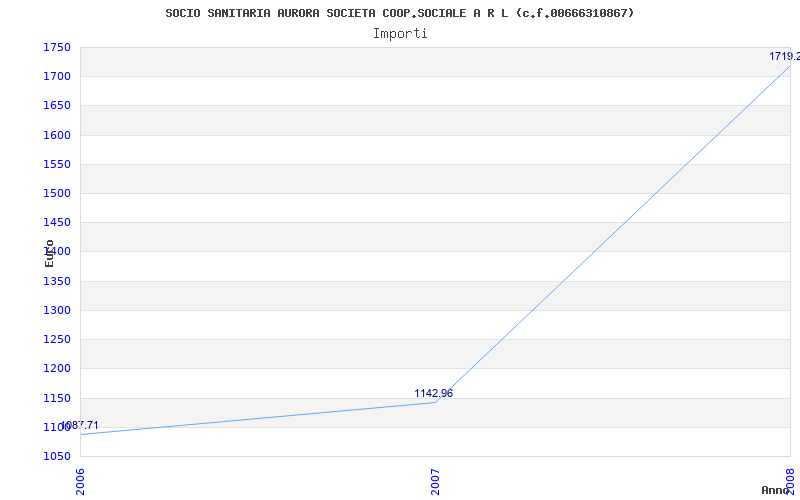The width and height of the screenshot is (800, 500).
Task: Click the chart title SOCIO SANITARIA AURORA
Action: coord(399,13)
